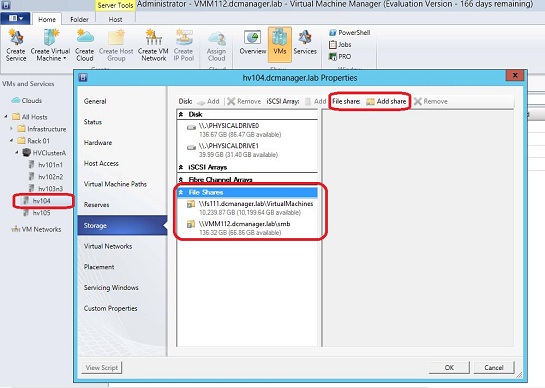This screenshot has width=545, height=388.
Task: Switch to the Host ribbon tab
Action: coord(115,19)
